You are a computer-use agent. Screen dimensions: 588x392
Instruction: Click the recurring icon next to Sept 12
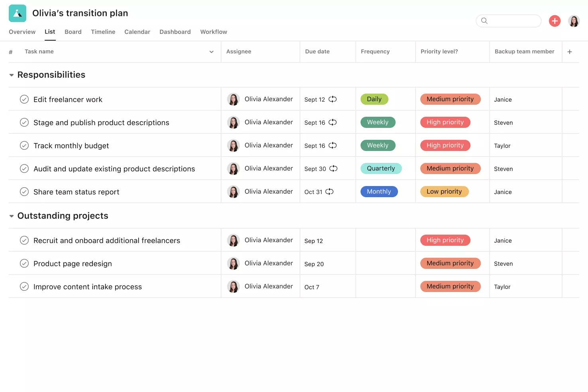click(x=333, y=99)
